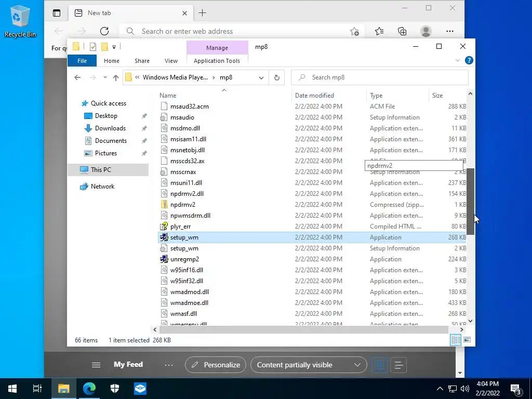Open Edge Favorites list icon
The height and width of the screenshot is (399, 532).
379,31
